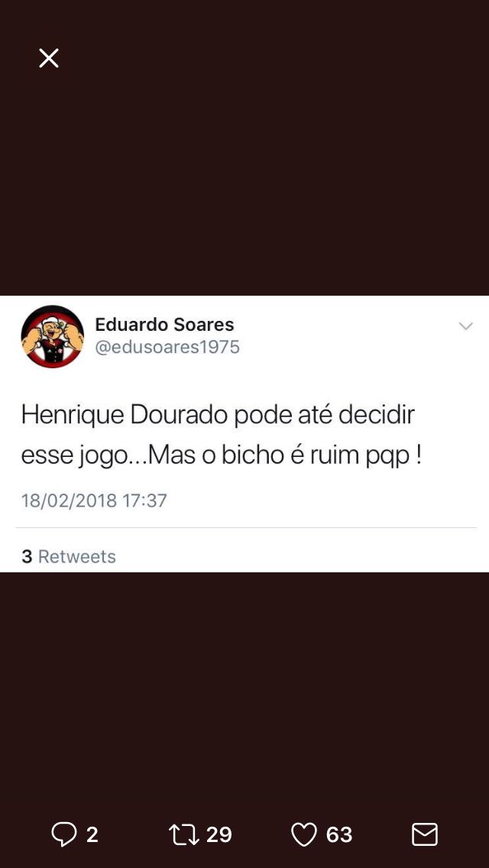Retweet using the arrows icon

(x=184, y=834)
